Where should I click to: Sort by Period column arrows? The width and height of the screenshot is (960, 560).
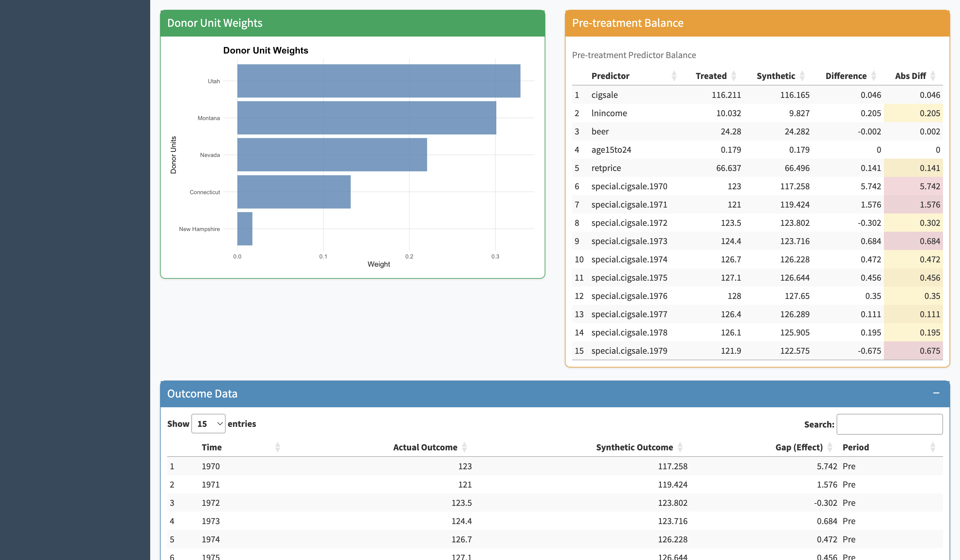click(x=933, y=447)
